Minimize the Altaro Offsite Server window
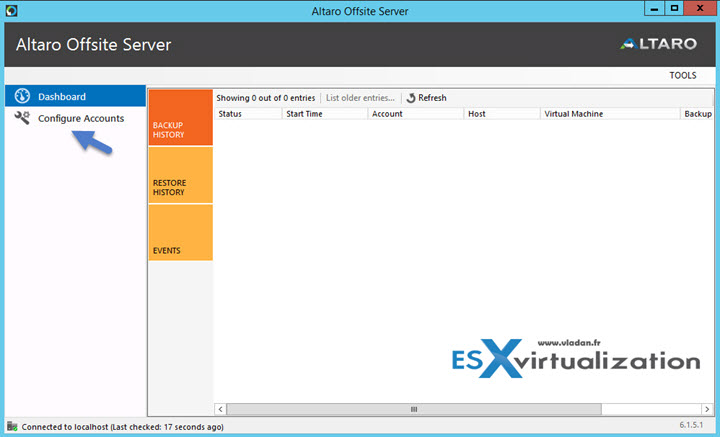This screenshot has height=437, width=720. pyautogui.click(x=654, y=8)
